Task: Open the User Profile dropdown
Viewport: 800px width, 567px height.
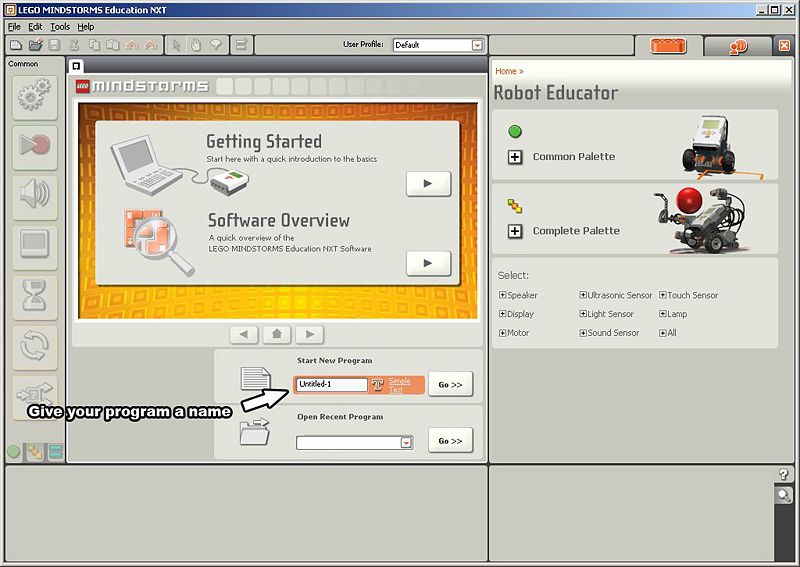Action: click(x=477, y=45)
